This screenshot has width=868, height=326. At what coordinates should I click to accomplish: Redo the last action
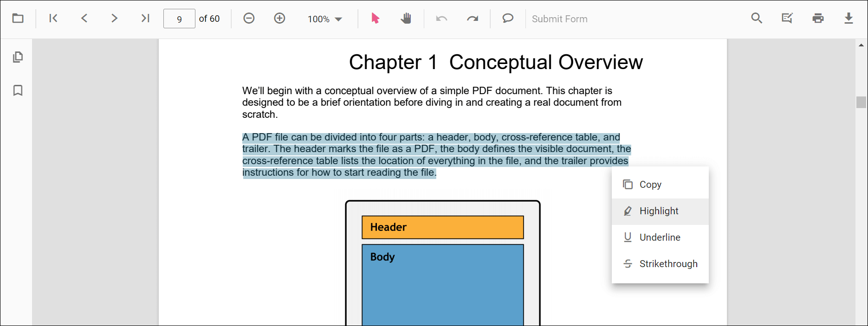pyautogui.click(x=473, y=19)
